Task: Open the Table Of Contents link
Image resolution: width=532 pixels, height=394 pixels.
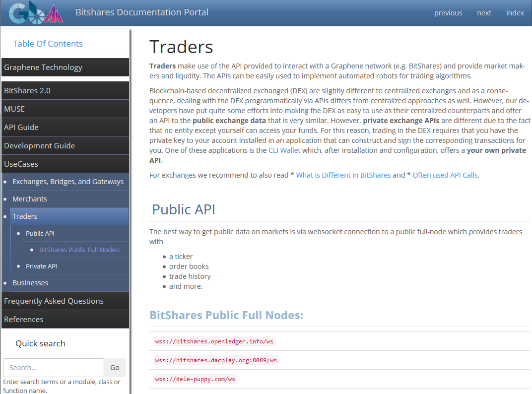Action: tap(48, 44)
